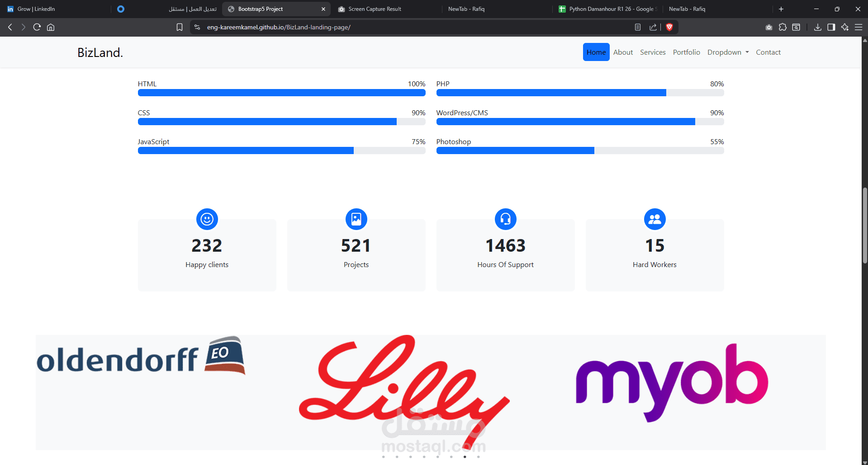Share this page using the share icon
This screenshot has height=465, width=868.
point(653,27)
